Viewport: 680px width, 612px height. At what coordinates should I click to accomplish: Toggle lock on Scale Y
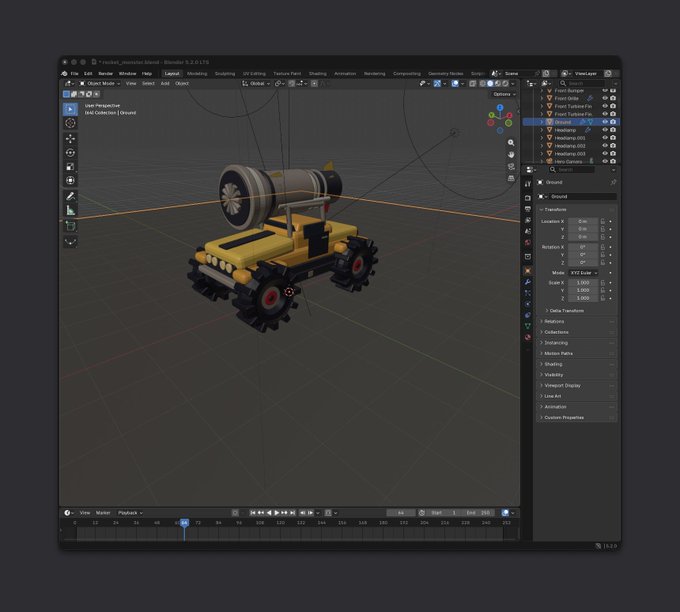[x=603, y=290]
